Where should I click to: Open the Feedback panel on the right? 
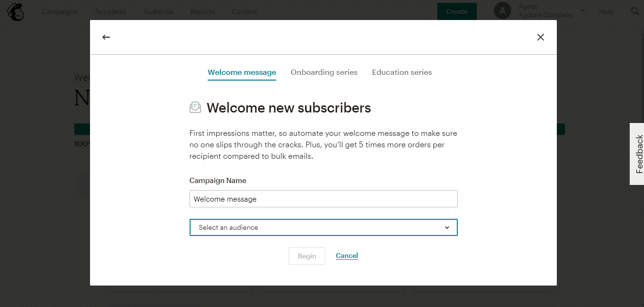click(638, 154)
